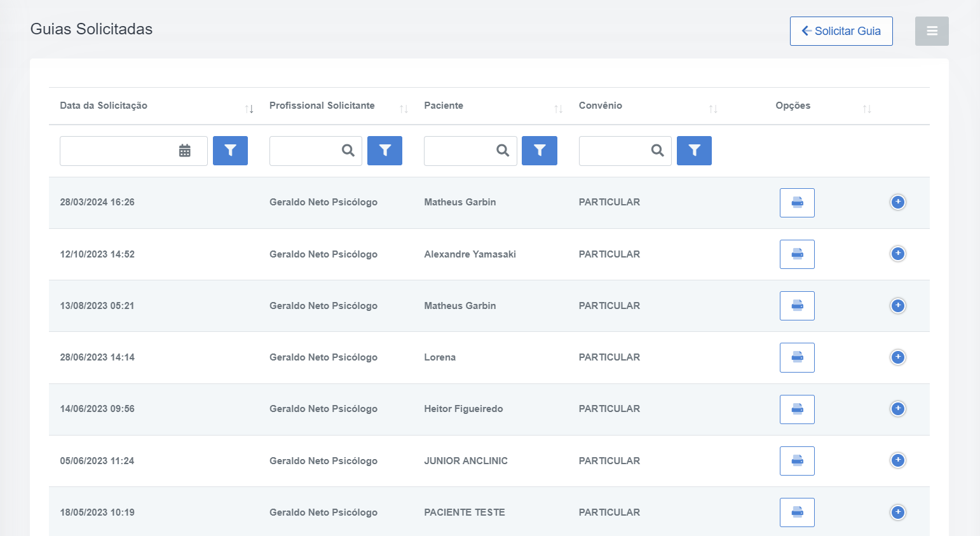The width and height of the screenshot is (980, 536).
Task: Click the Paciente column header
Action: (444, 106)
